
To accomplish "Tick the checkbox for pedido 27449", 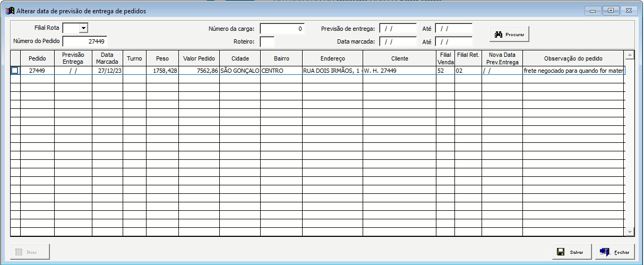I will pyautogui.click(x=15, y=70).
